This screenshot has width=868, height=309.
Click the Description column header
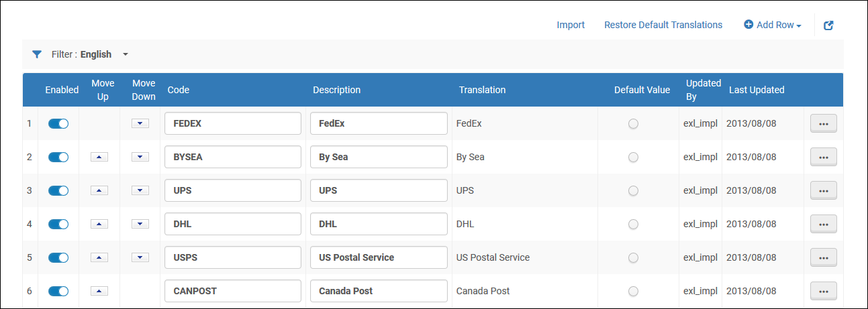(x=336, y=90)
